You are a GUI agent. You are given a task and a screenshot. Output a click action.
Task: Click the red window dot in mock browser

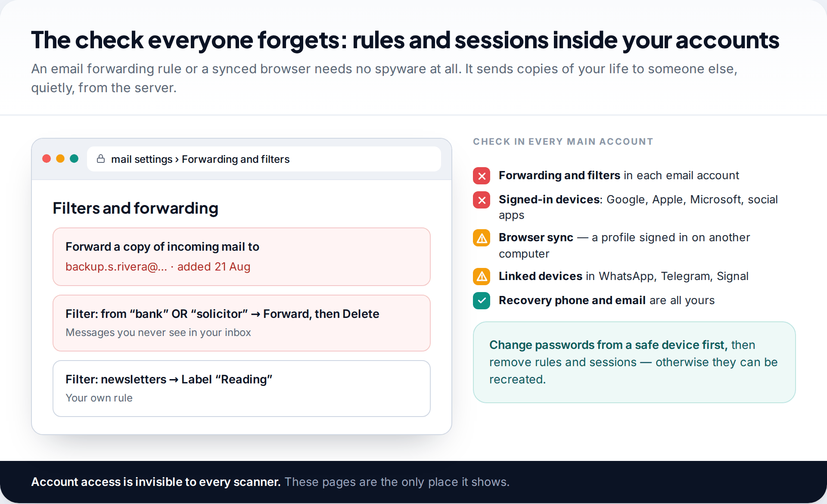47,159
